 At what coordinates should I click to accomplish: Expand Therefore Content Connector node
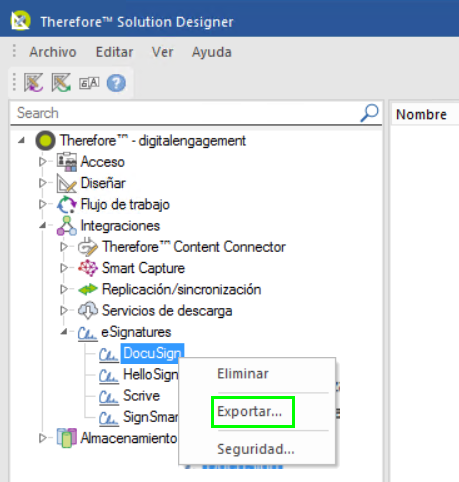point(64,247)
